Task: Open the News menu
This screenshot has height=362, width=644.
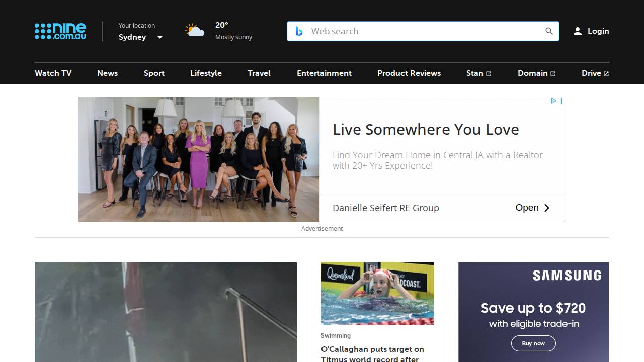Action: point(107,73)
